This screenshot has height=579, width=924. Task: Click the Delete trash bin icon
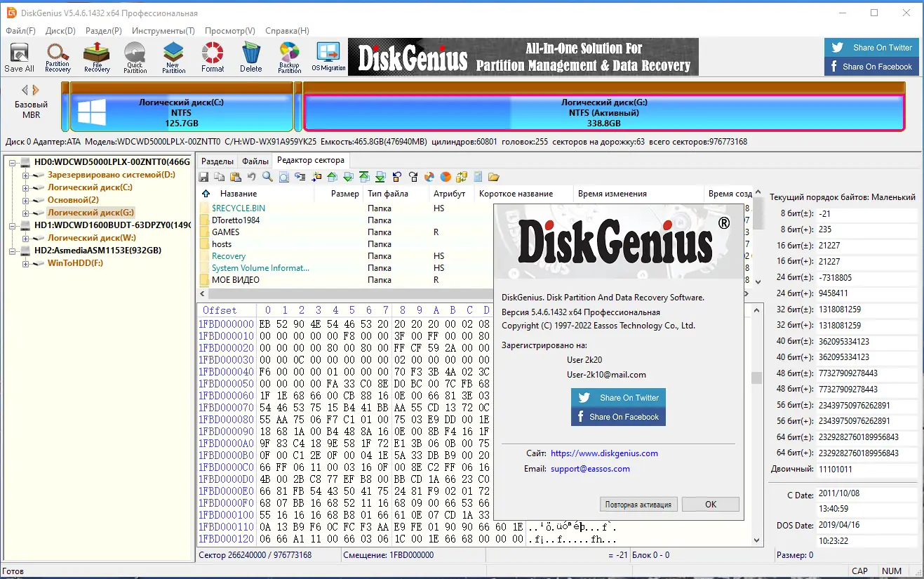(x=250, y=57)
